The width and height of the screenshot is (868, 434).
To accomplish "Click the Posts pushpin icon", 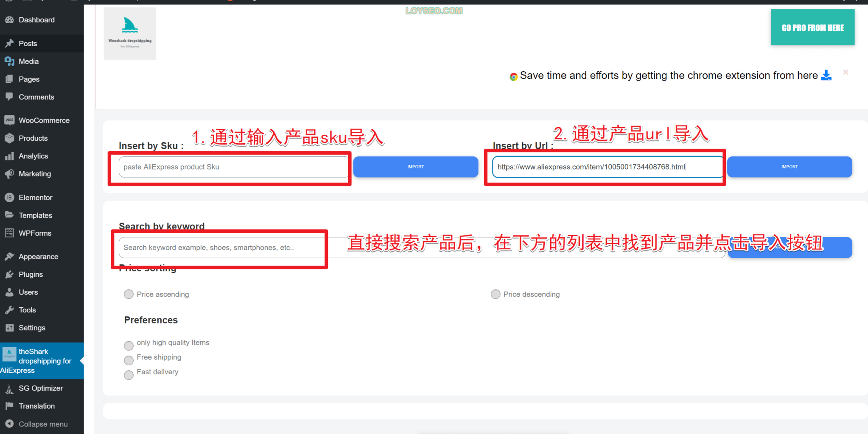I will point(9,44).
